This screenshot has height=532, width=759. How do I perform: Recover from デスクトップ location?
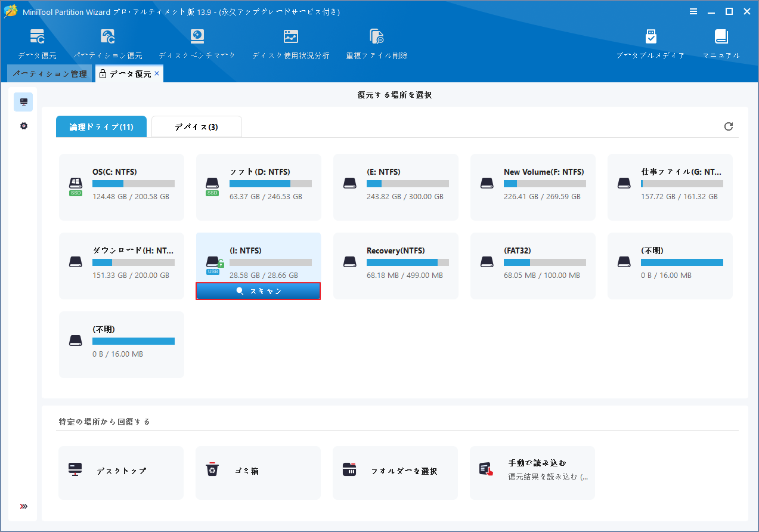(x=121, y=473)
